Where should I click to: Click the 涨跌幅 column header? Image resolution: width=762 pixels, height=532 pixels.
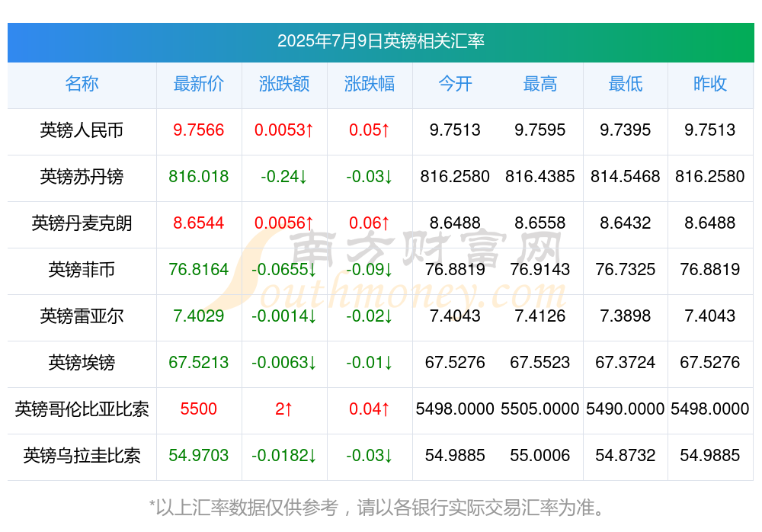pos(370,84)
